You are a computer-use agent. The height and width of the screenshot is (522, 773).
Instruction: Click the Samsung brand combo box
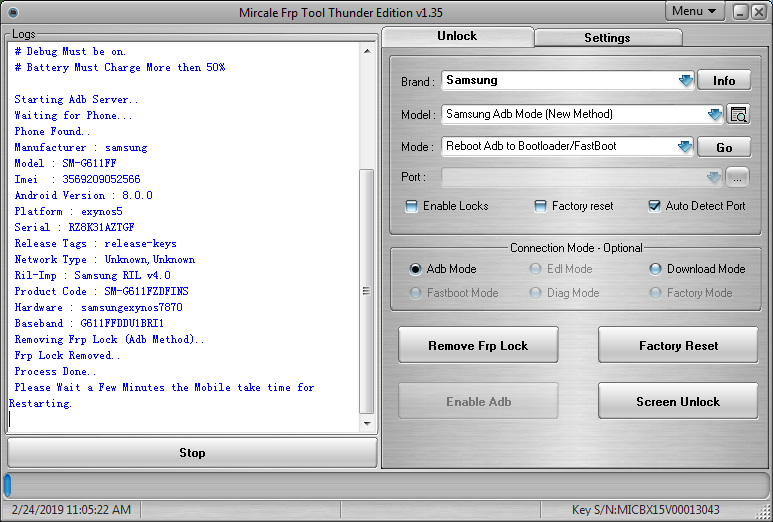coord(567,80)
